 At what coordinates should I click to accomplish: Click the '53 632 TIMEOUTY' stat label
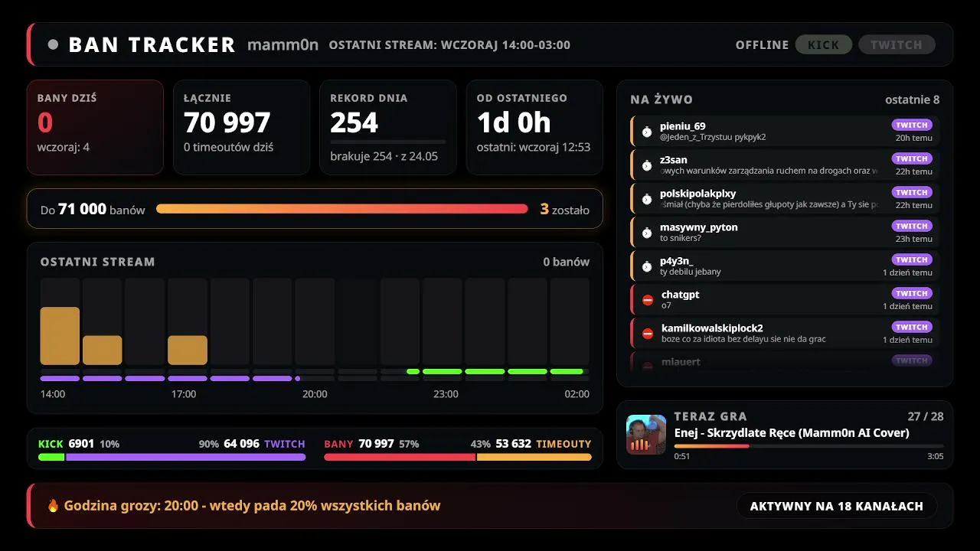[544, 444]
